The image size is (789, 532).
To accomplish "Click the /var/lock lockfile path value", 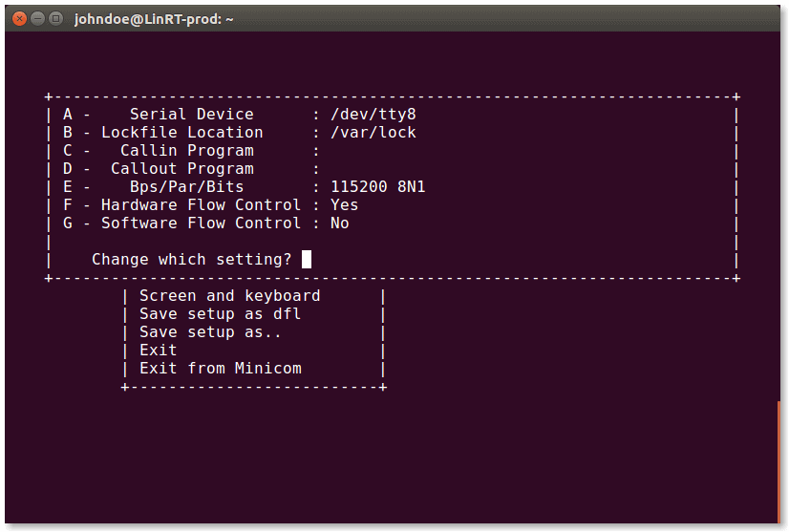I will click(373, 133).
